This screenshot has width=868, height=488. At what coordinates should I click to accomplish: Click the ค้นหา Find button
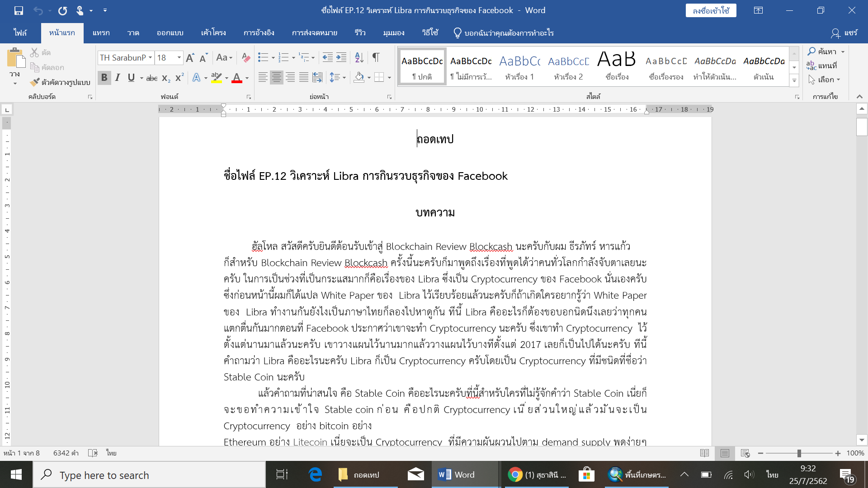pos(822,51)
